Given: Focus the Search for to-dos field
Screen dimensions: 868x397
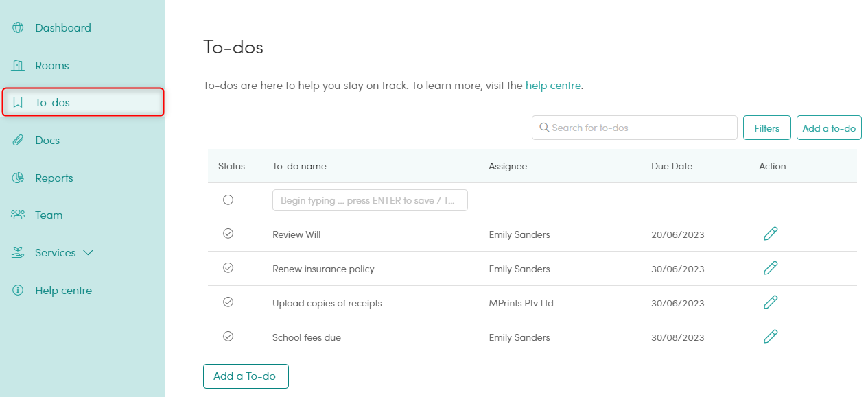Looking at the screenshot, I should (635, 128).
